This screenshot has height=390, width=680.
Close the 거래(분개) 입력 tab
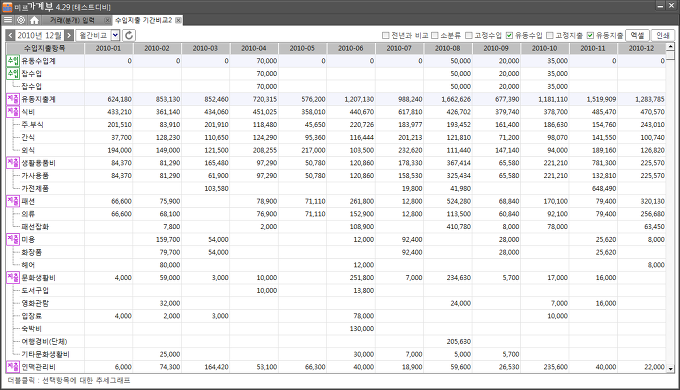pyautogui.click(x=107, y=20)
